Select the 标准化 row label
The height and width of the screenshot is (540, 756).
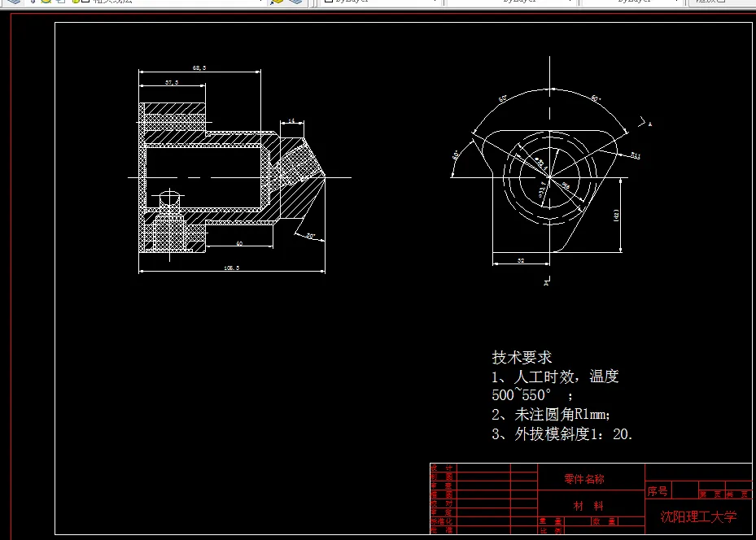pyautogui.click(x=441, y=521)
